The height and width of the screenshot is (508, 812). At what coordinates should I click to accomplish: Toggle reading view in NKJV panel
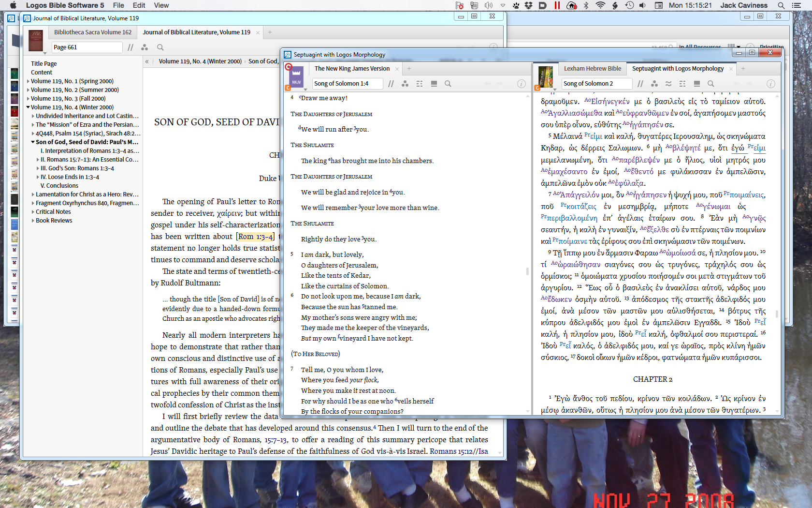(434, 84)
